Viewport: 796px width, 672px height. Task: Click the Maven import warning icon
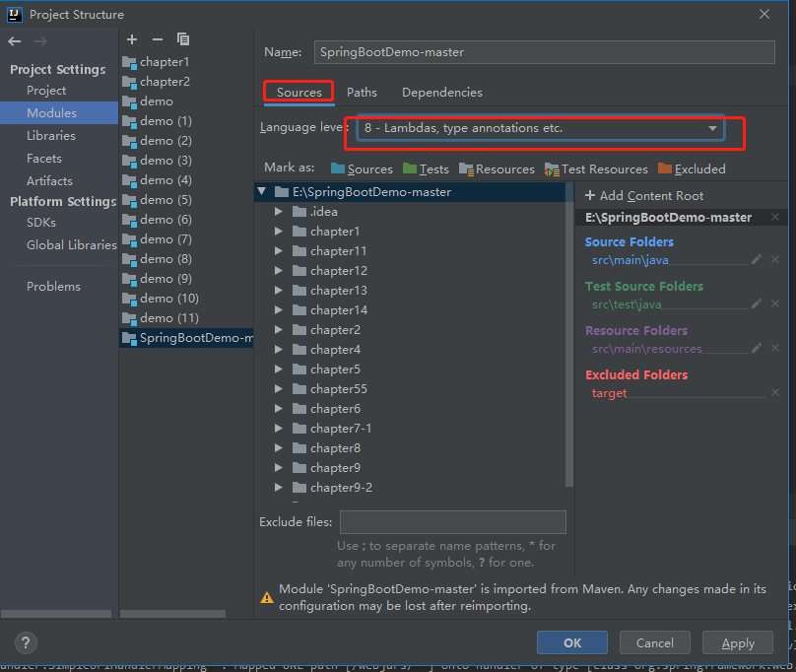(x=267, y=598)
